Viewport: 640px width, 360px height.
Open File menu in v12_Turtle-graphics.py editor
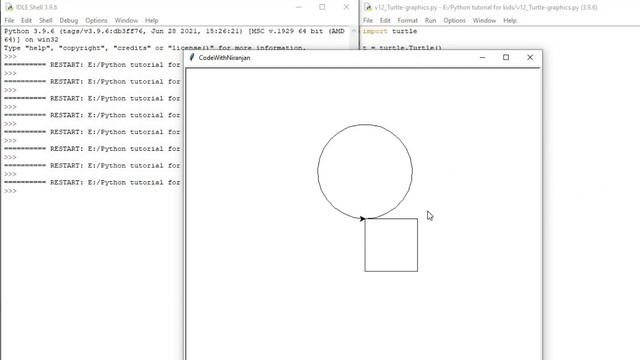pos(367,20)
